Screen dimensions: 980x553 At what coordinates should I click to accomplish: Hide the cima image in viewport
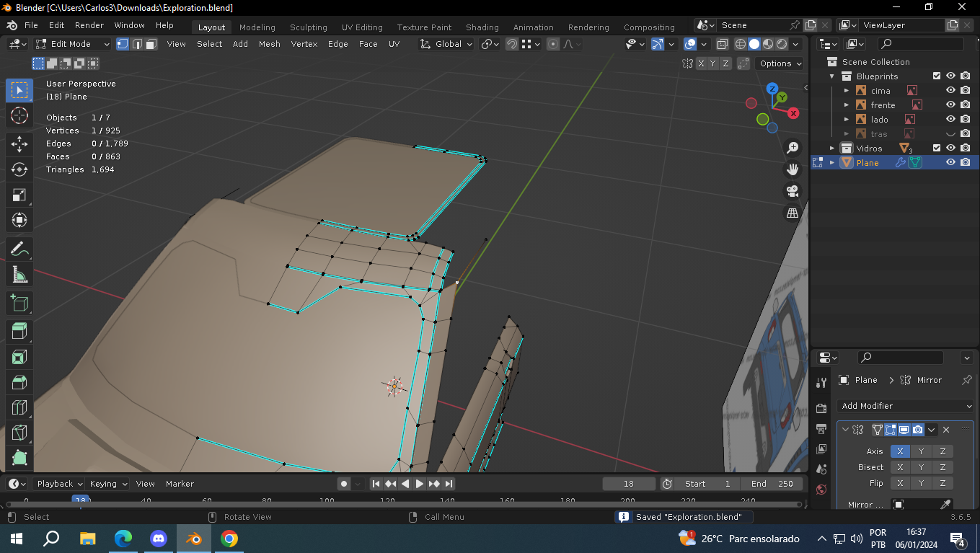(x=950, y=91)
